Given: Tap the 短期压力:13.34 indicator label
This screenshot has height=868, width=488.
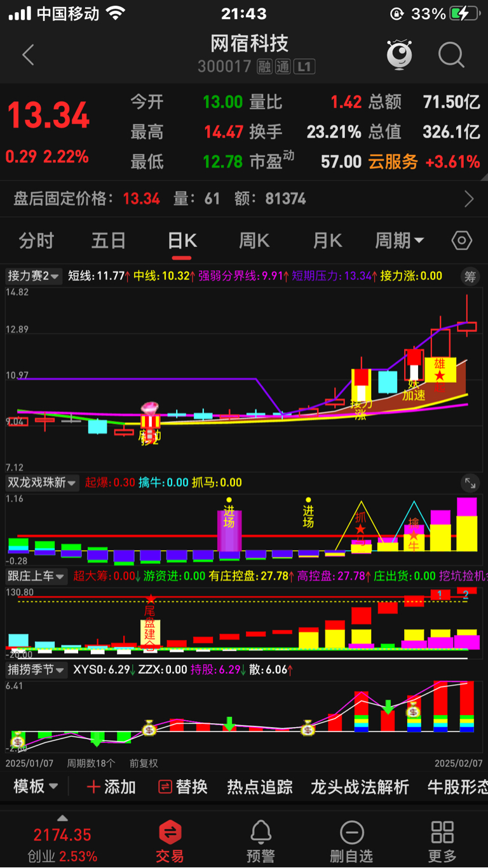Looking at the screenshot, I should (334, 276).
